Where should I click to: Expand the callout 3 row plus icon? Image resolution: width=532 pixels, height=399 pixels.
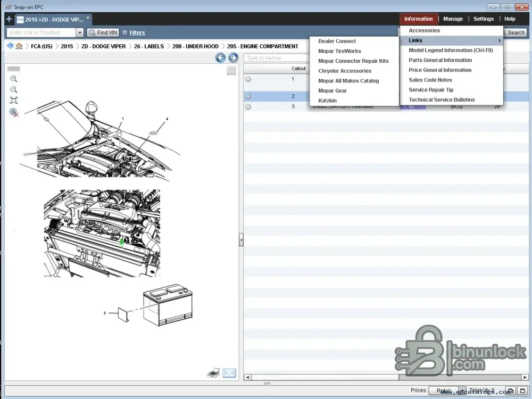(x=248, y=107)
